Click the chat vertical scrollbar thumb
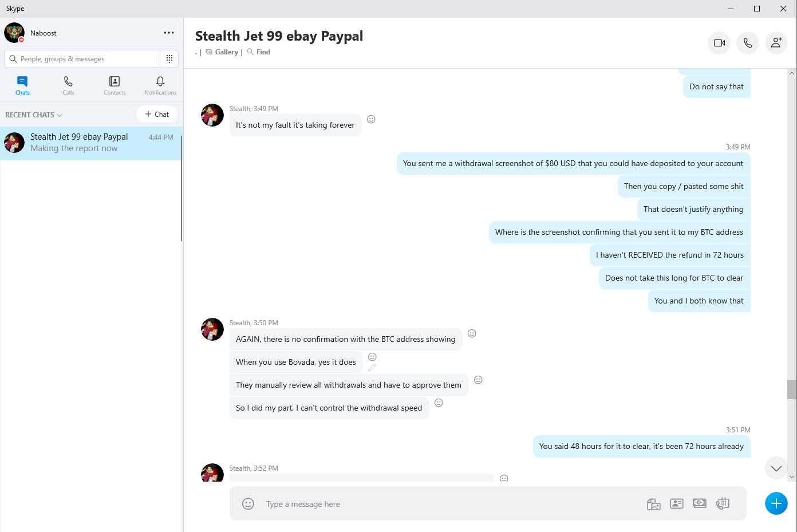Viewport: 797px width, 532px height. tap(792, 389)
